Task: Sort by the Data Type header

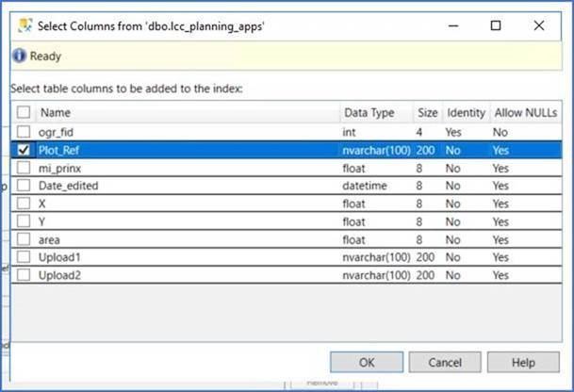Action: click(377, 112)
